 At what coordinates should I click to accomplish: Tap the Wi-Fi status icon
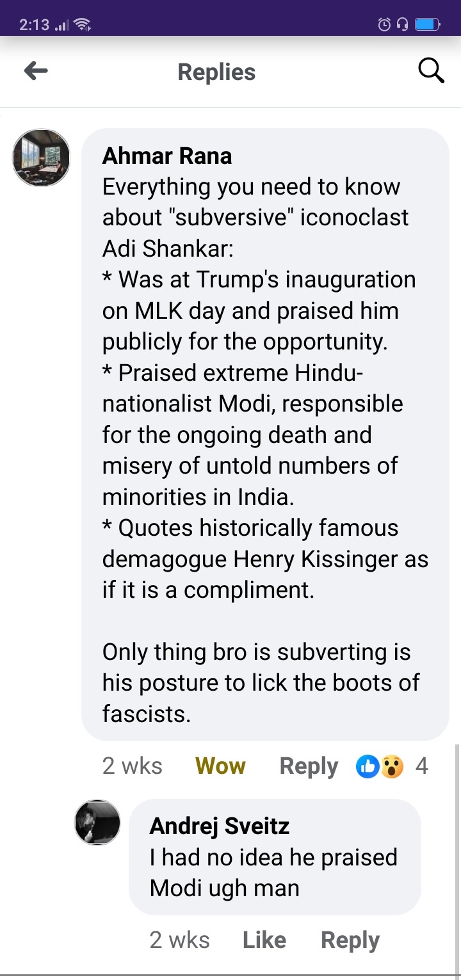[x=82, y=25]
